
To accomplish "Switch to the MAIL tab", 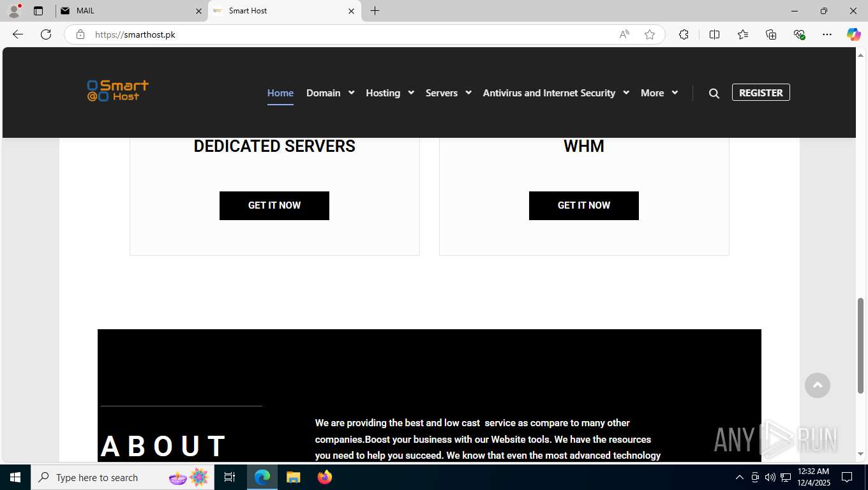I will pyautogui.click(x=131, y=11).
